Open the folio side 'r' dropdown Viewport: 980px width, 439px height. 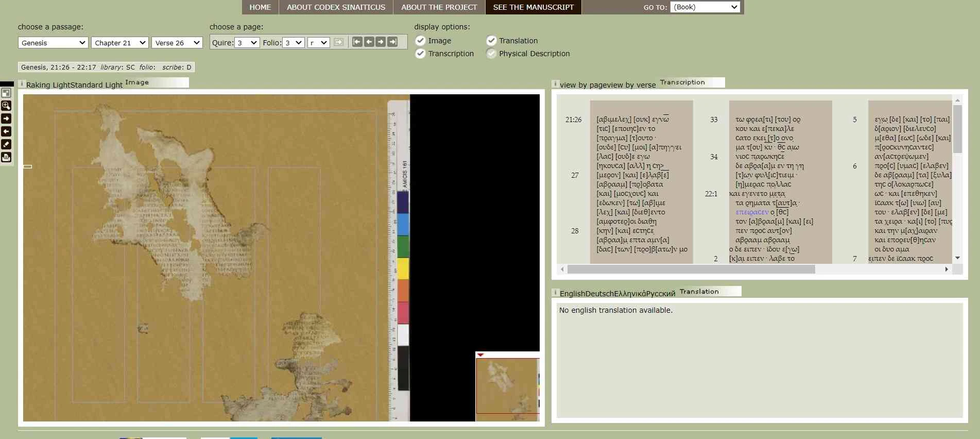(x=318, y=43)
